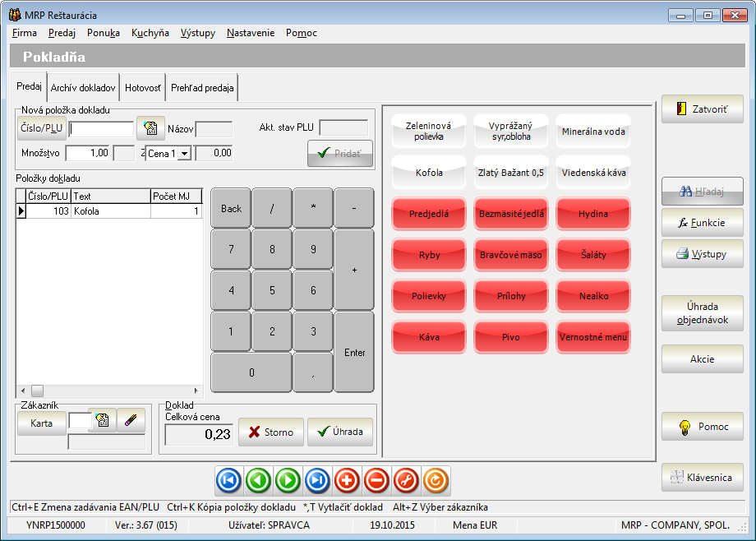Click the Množstvo quantity input field
This screenshot has width=756, height=541.
(x=87, y=153)
